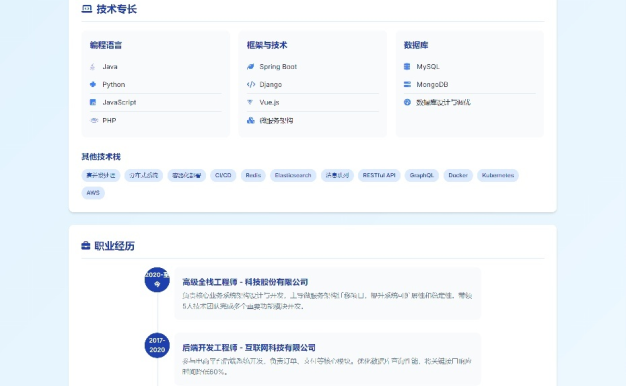
Task: Click the 数据库 card title
Action: (x=416, y=45)
